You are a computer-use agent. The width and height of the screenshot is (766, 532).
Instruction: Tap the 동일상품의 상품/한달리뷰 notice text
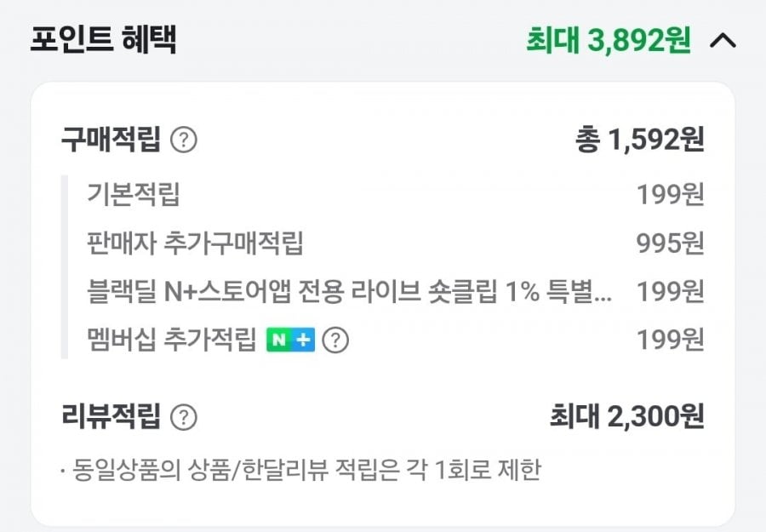click(301, 470)
